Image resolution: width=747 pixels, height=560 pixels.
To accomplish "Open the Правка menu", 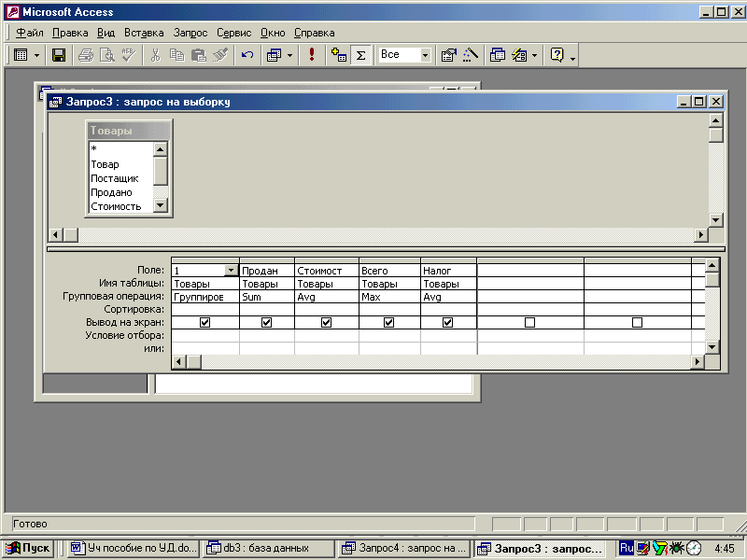I will coord(70,33).
